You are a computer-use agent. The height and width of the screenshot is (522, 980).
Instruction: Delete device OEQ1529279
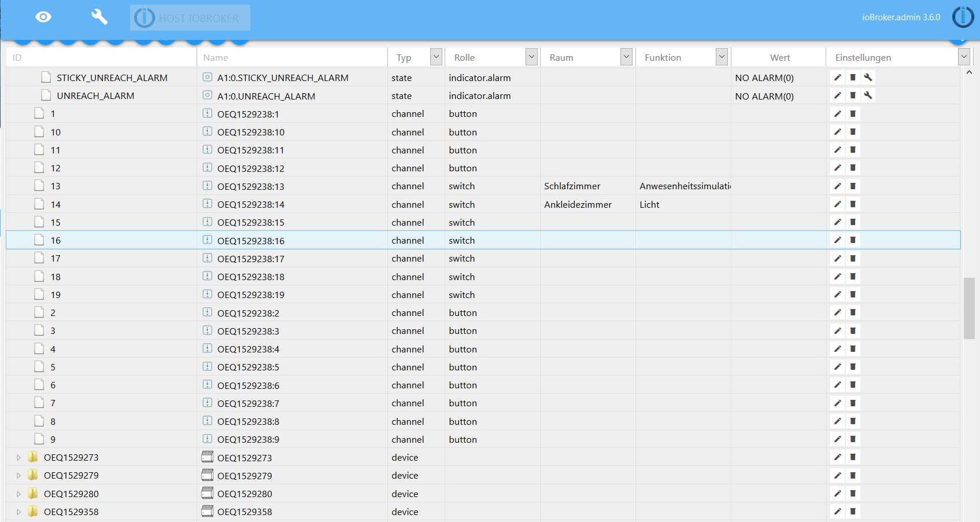pyautogui.click(x=853, y=476)
